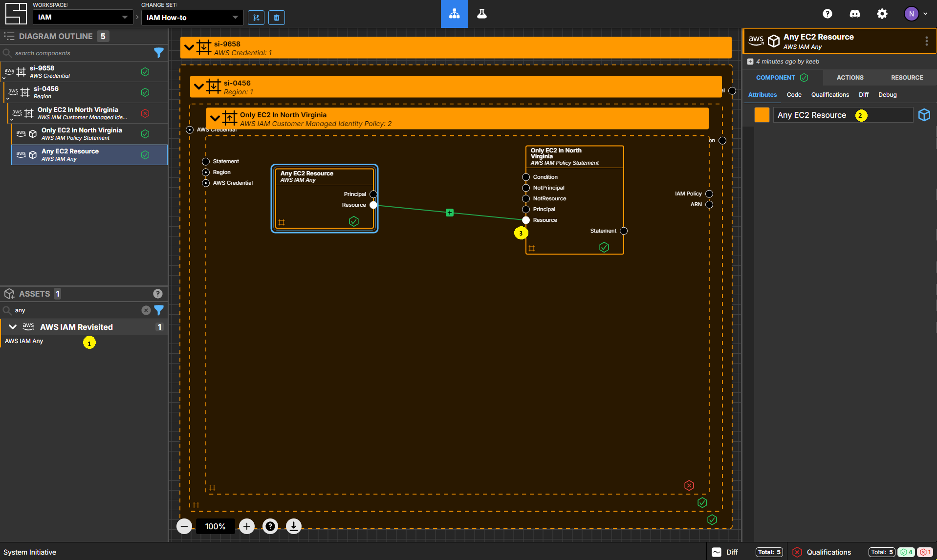Click green qualification icon on Any EC2 Resource node
The image size is (937, 560).
tap(354, 222)
